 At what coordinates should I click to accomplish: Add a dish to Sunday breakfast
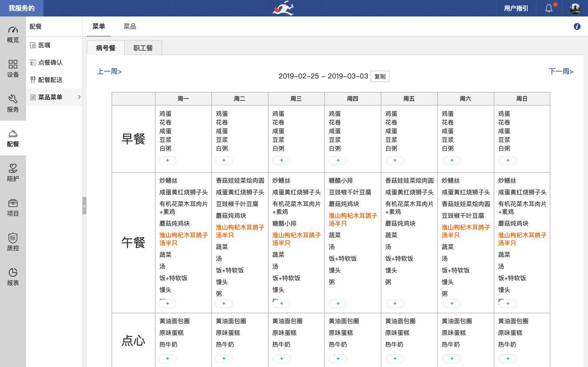(508, 161)
